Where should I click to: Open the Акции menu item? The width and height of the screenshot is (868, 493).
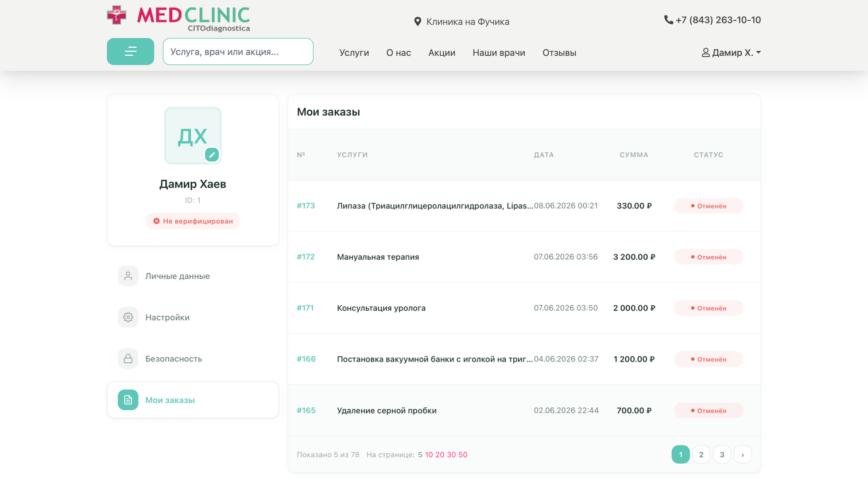pyautogui.click(x=441, y=53)
